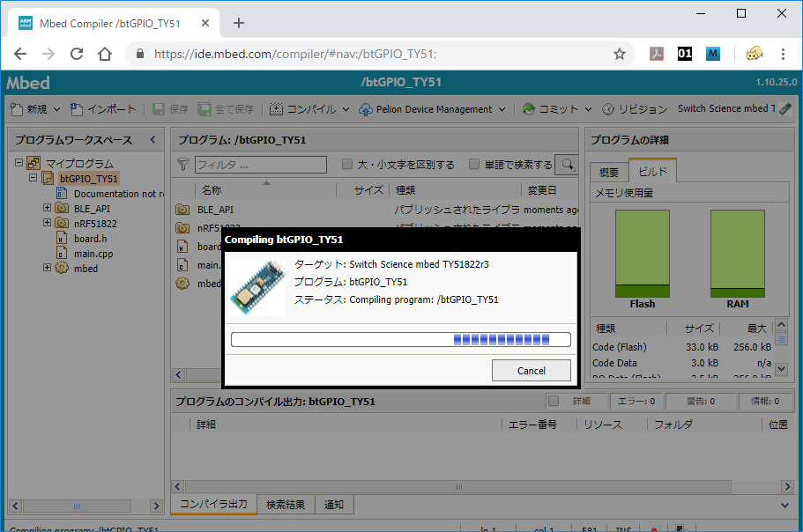
Task: Enable 大・小文字を区別する checkbox
Action: pos(347,164)
